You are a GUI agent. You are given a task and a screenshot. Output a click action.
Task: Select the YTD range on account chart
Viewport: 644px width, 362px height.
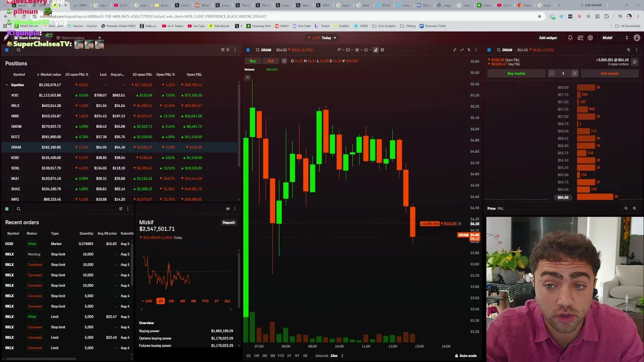coord(205,301)
